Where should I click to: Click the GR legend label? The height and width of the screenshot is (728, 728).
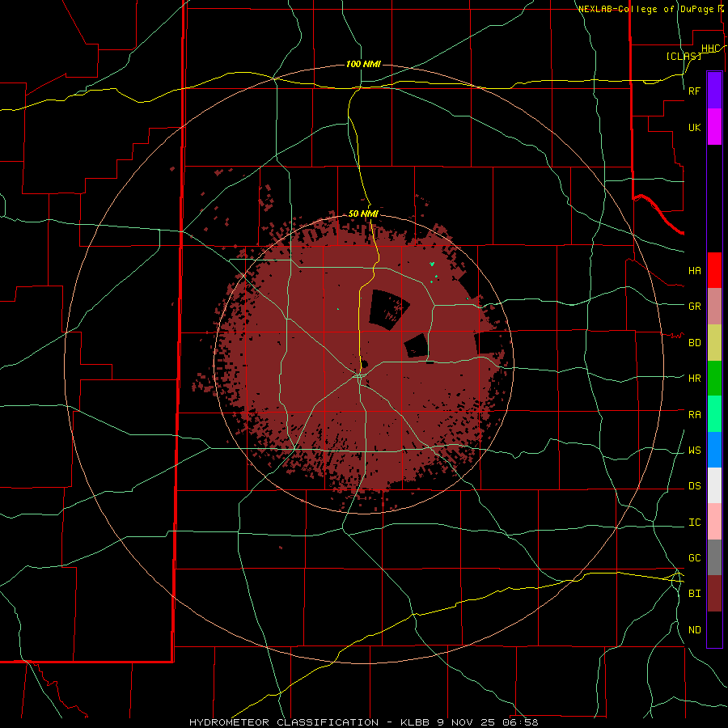(x=695, y=307)
